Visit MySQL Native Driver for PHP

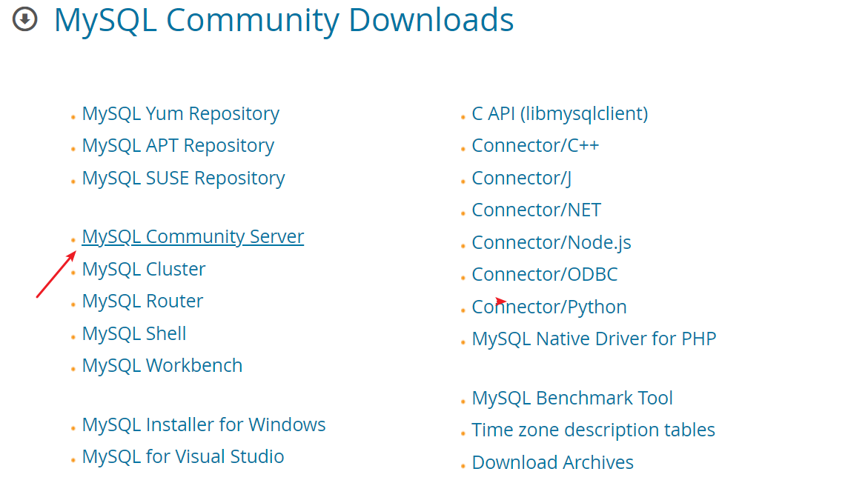click(594, 339)
